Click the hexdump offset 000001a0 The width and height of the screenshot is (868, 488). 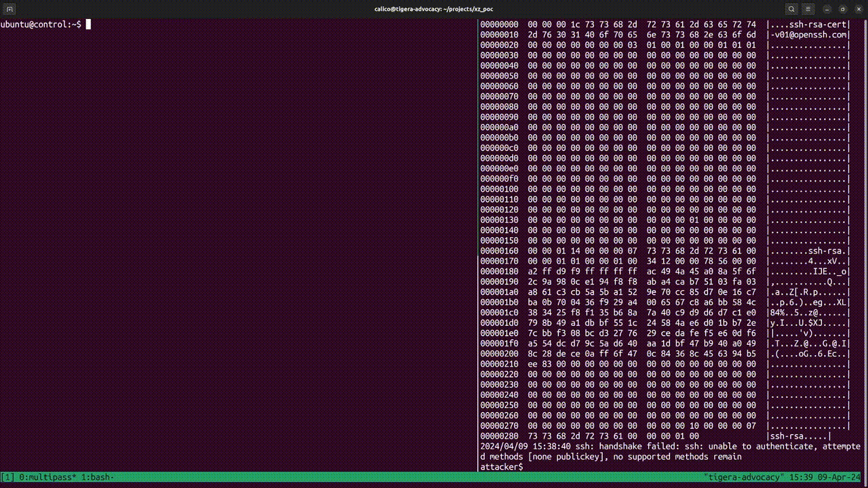(499, 291)
